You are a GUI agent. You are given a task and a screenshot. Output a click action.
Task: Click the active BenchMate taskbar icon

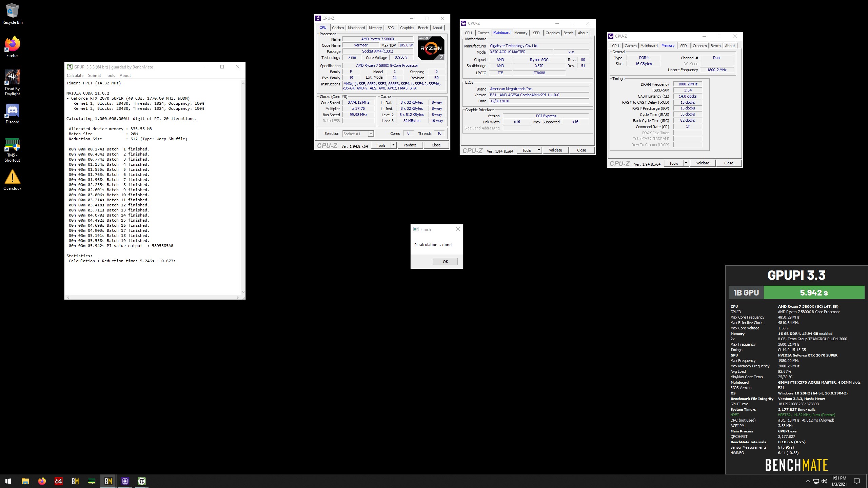click(108, 481)
